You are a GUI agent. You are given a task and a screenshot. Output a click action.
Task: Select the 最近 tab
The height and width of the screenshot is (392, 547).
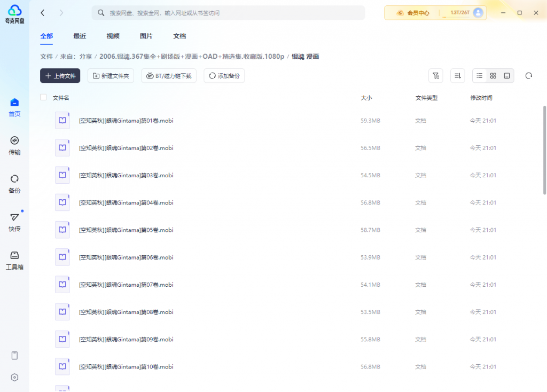pyautogui.click(x=80, y=36)
